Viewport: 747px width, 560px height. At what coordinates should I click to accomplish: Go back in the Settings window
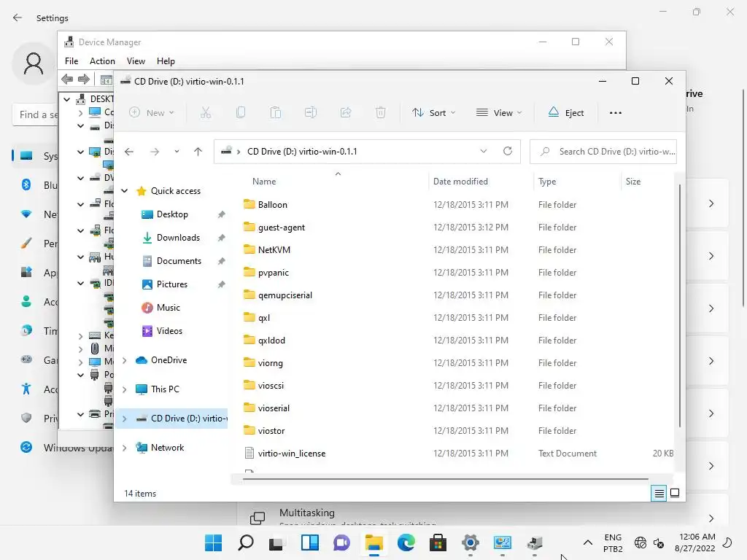[x=18, y=17]
